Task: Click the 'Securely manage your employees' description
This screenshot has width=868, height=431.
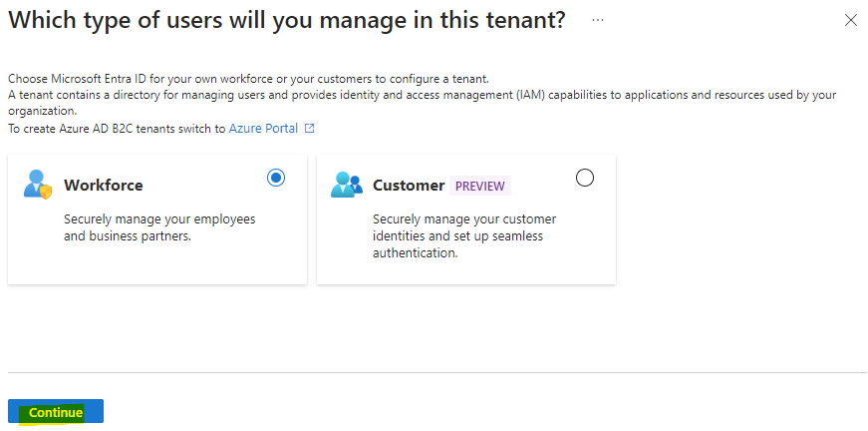Action: pyautogui.click(x=160, y=227)
